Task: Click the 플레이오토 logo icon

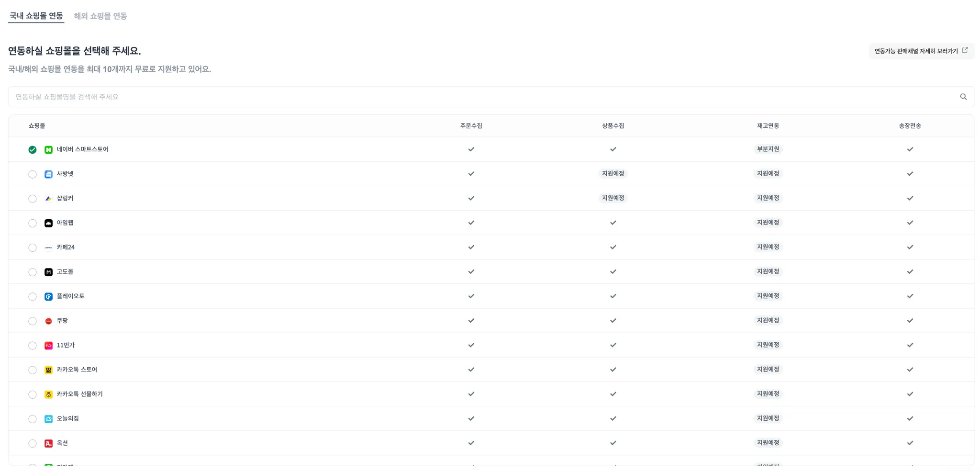Action: click(x=48, y=297)
